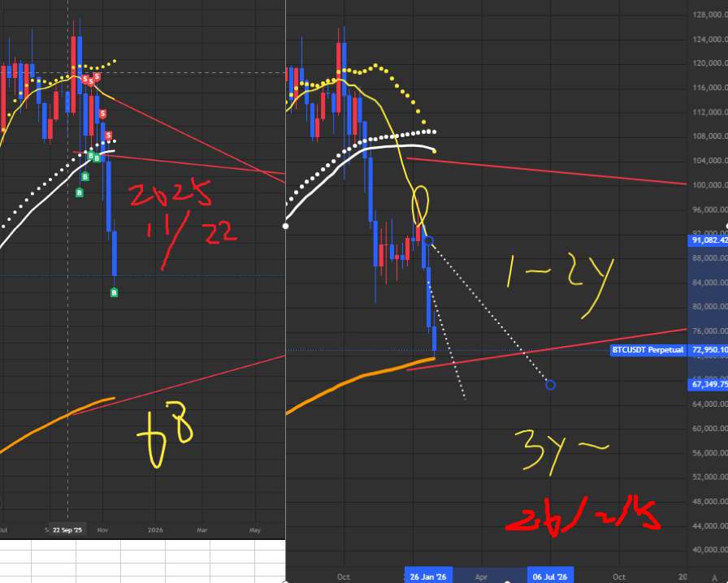Select the 91,082.42 price label on axis

click(708, 240)
